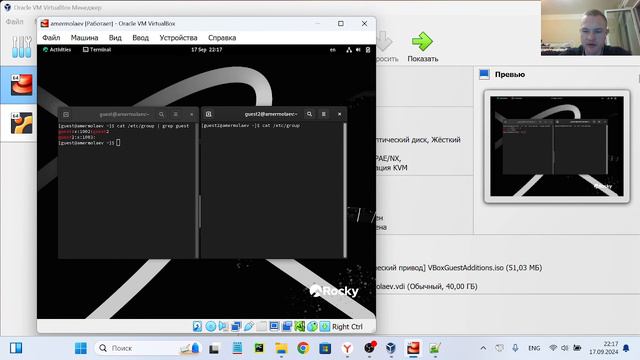Close the guest2 terminal window
This screenshot has width=640, height=360.
340,114
